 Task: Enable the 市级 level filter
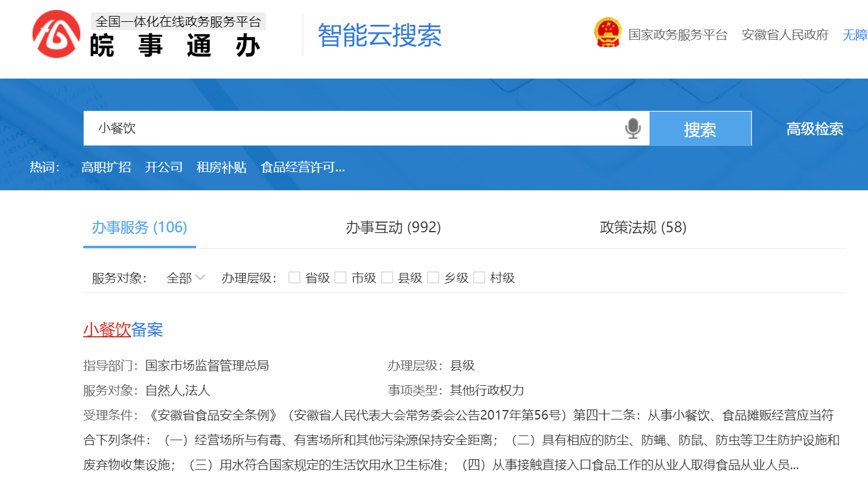click(x=340, y=278)
